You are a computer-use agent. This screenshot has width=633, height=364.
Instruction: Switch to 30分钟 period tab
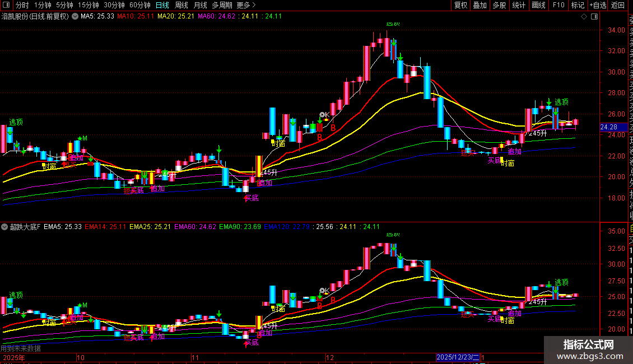[x=114, y=5]
